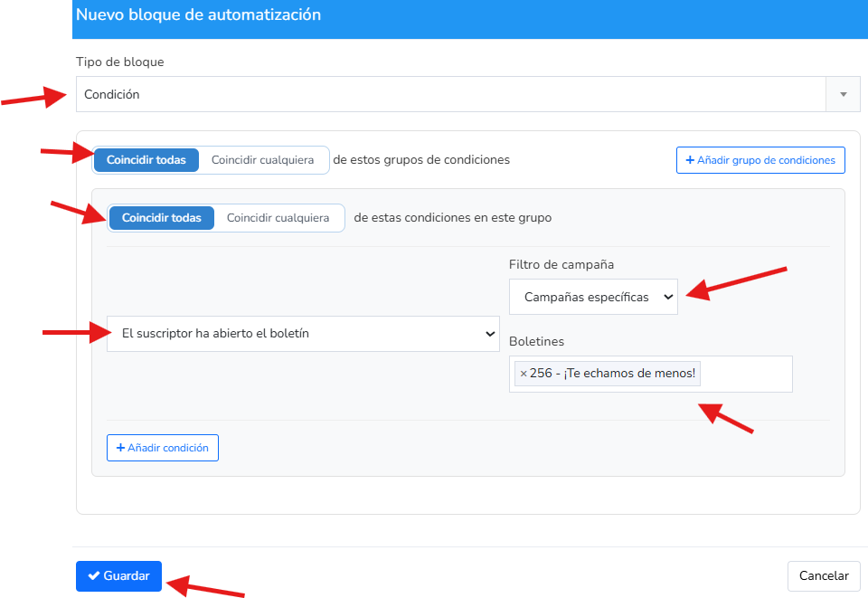This screenshot has width=868, height=598.
Task: Click the Tipo de bloque label
Action: click(120, 62)
